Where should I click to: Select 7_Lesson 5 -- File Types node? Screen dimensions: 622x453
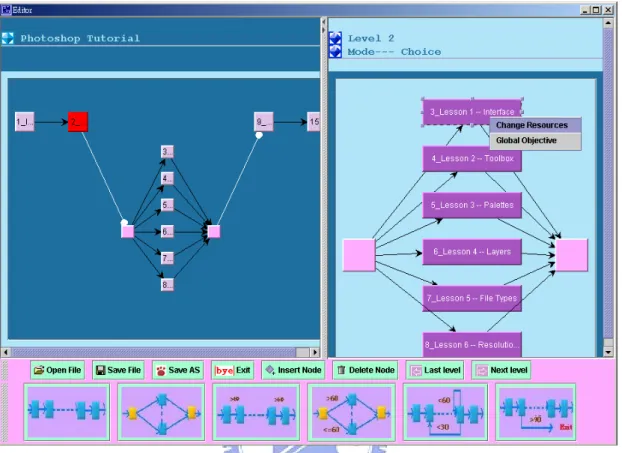tap(472, 298)
